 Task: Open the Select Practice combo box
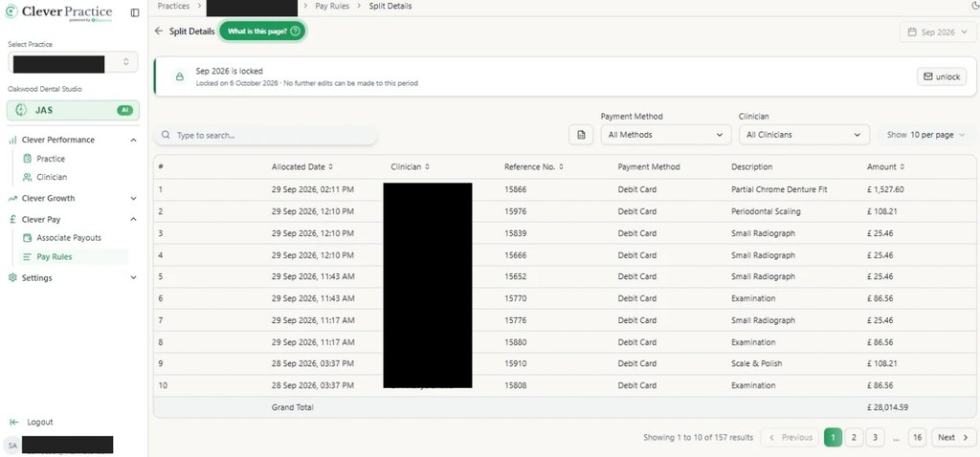(73, 62)
